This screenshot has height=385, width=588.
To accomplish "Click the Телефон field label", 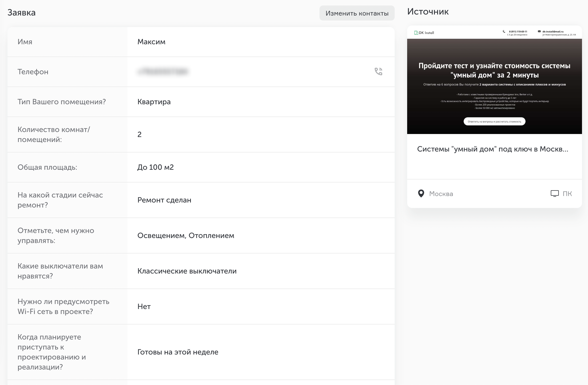I will [x=33, y=72].
